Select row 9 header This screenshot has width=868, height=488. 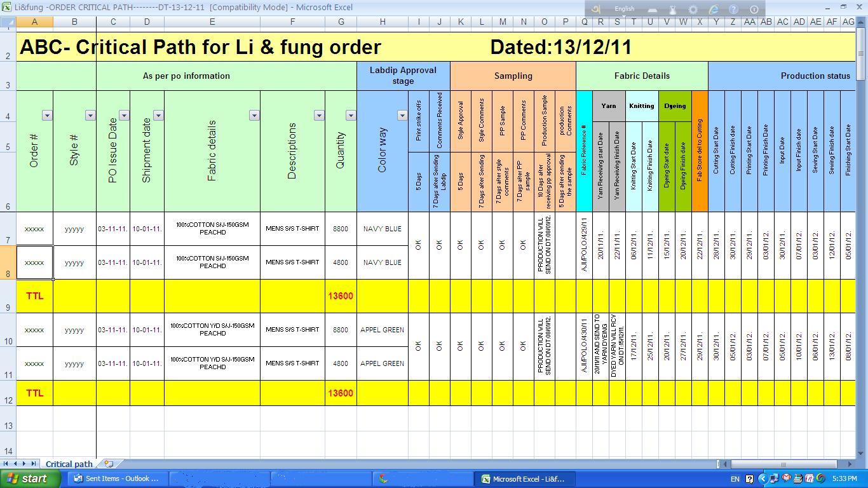(x=8, y=296)
